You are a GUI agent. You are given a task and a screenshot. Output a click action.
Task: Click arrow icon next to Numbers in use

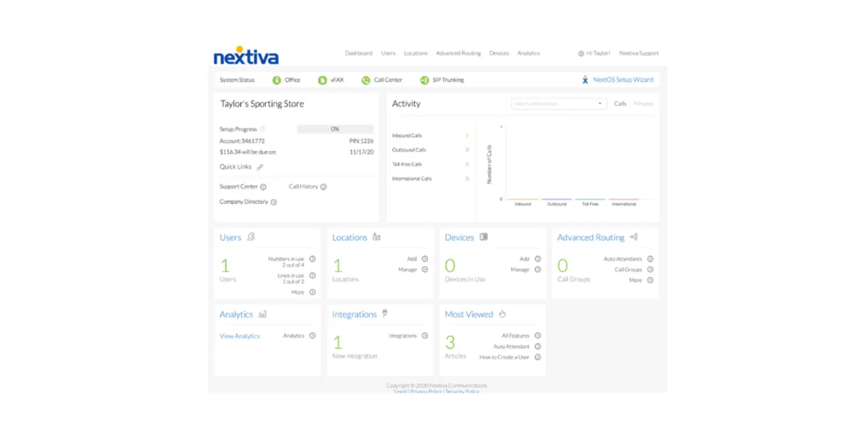click(313, 259)
